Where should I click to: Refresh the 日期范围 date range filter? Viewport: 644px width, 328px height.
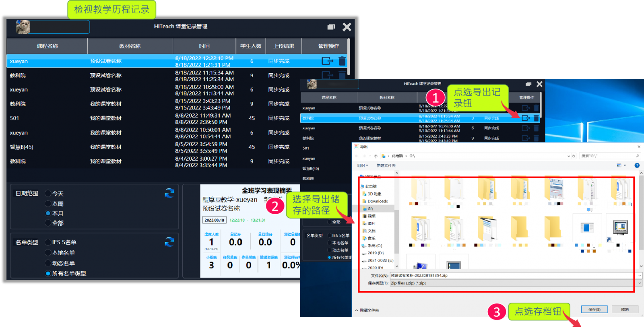[169, 193]
